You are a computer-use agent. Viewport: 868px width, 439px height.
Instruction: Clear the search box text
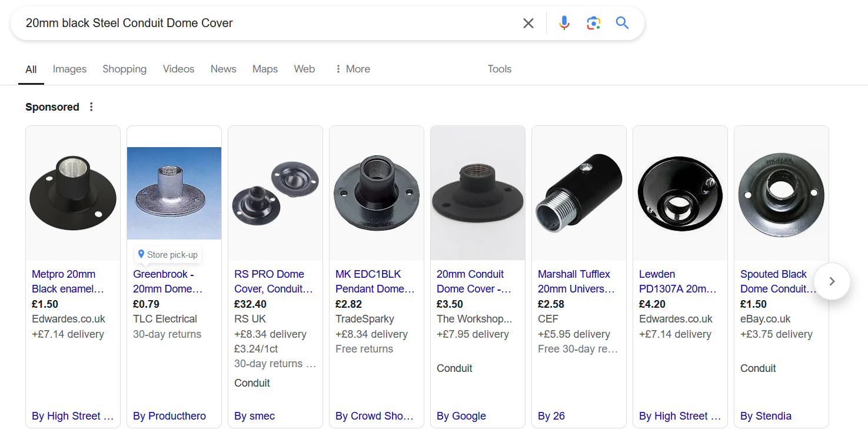tap(528, 24)
